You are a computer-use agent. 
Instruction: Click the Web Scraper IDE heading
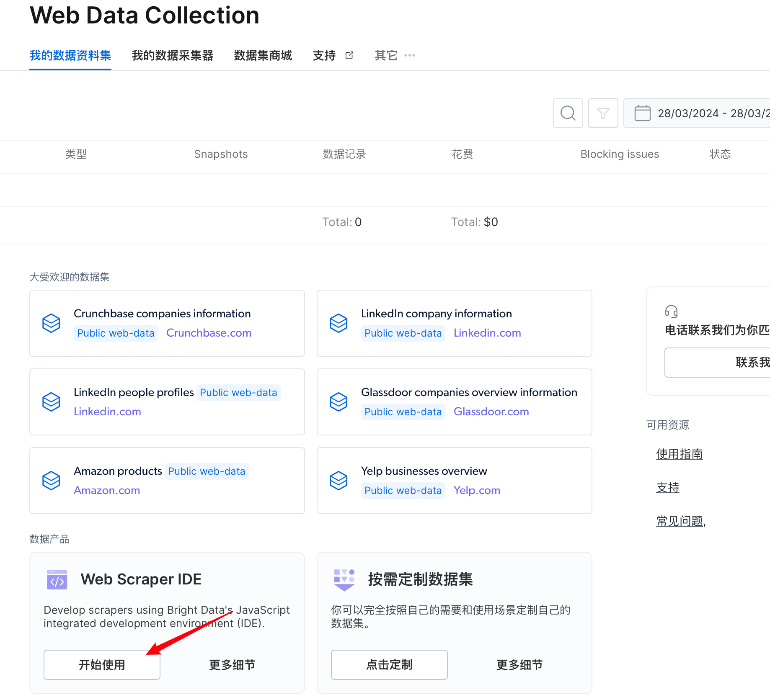(x=141, y=579)
